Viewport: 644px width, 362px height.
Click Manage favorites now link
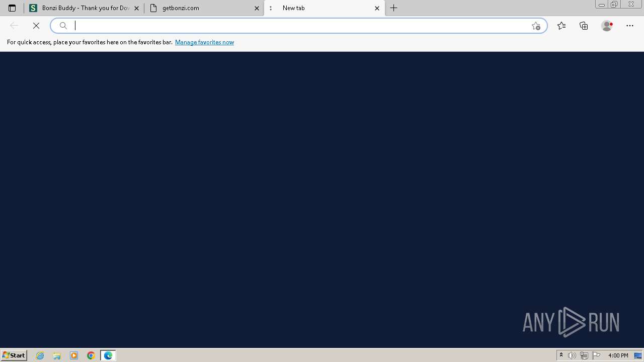point(204,42)
